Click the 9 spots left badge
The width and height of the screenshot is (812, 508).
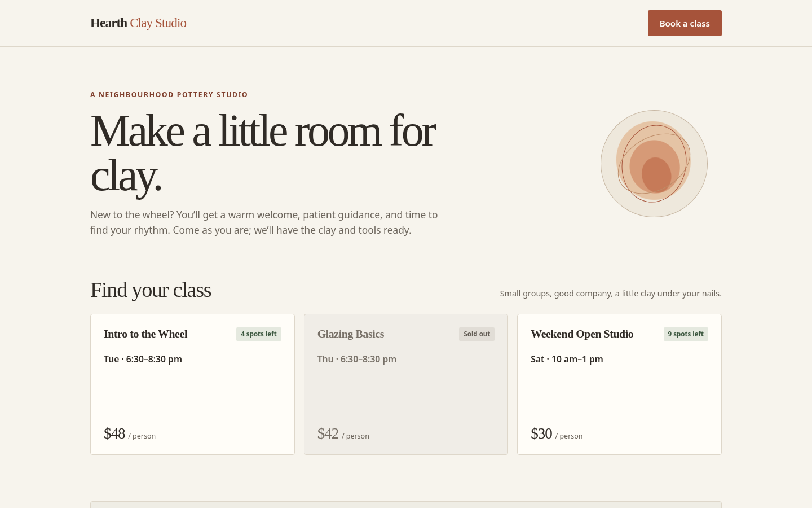click(686, 334)
